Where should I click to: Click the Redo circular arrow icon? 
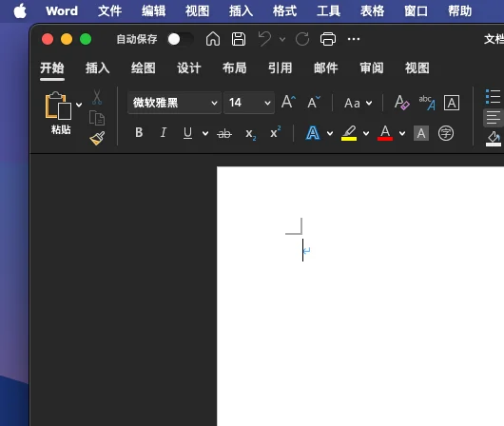tap(302, 39)
